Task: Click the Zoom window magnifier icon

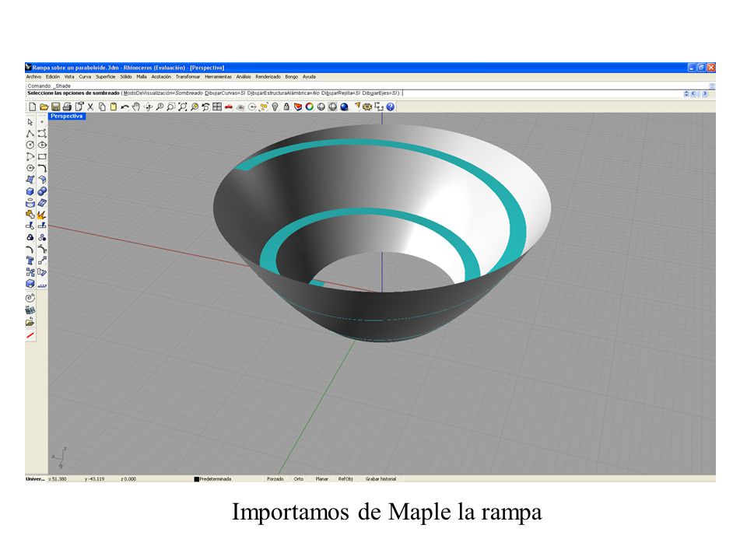Action: click(171, 107)
